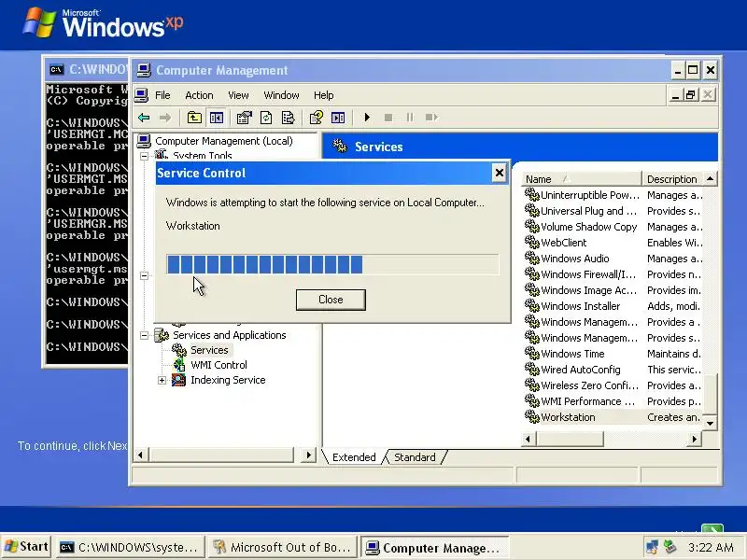The height and width of the screenshot is (560, 747).
Task: Switch to the Extended tab
Action: pyautogui.click(x=354, y=457)
